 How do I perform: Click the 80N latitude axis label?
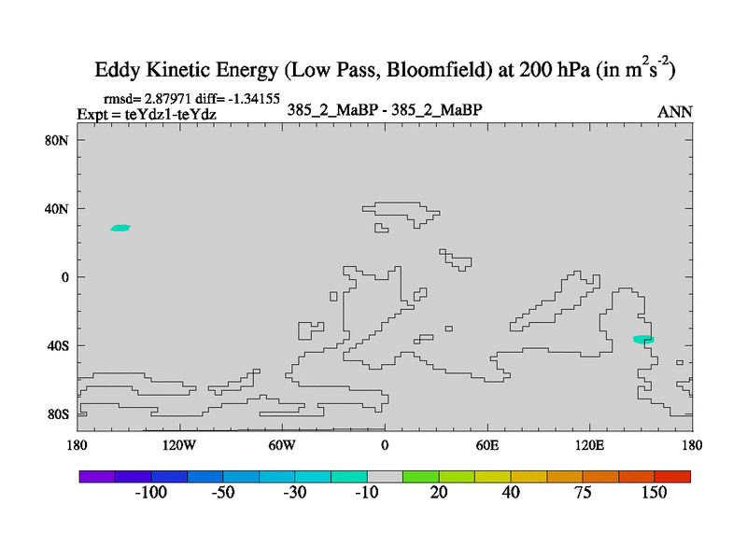[x=58, y=140]
